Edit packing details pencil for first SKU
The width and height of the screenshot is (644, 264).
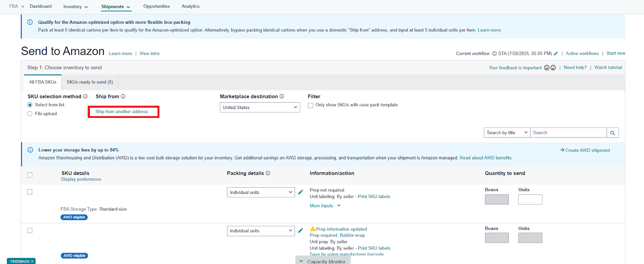[x=301, y=192]
